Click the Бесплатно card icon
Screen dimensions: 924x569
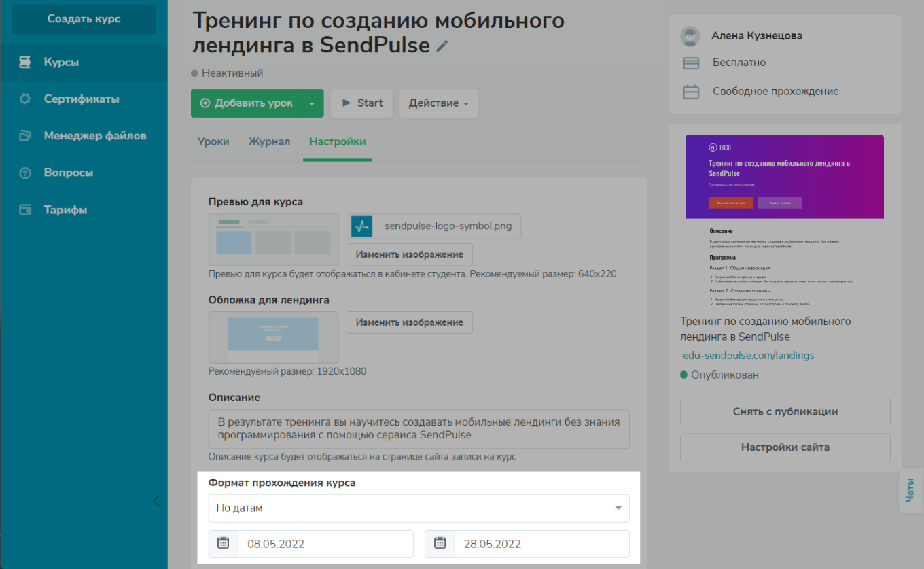[691, 63]
